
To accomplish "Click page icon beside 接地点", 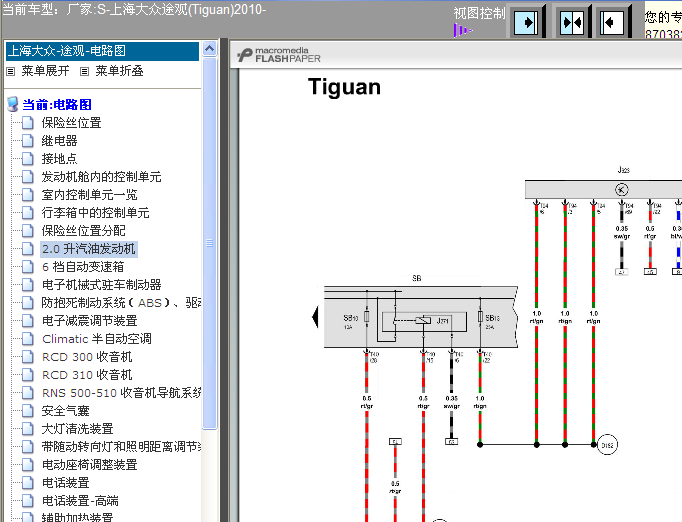I will pyautogui.click(x=27, y=159).
